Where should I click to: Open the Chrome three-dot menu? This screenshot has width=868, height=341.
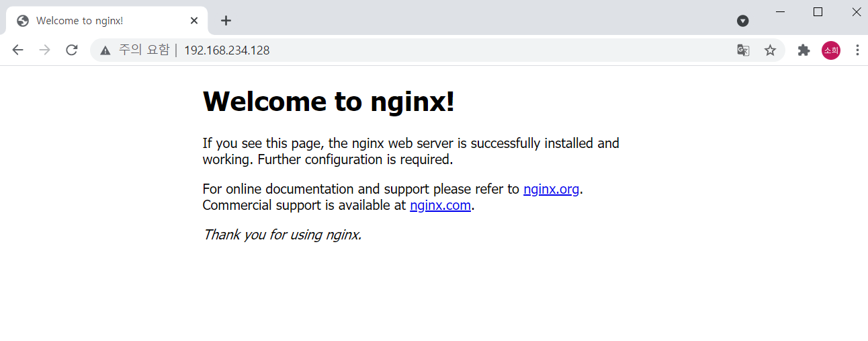(x=857, y=50)
